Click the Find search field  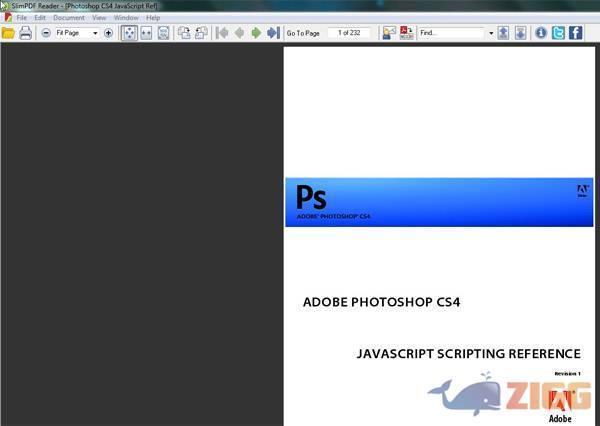[451, 33]
